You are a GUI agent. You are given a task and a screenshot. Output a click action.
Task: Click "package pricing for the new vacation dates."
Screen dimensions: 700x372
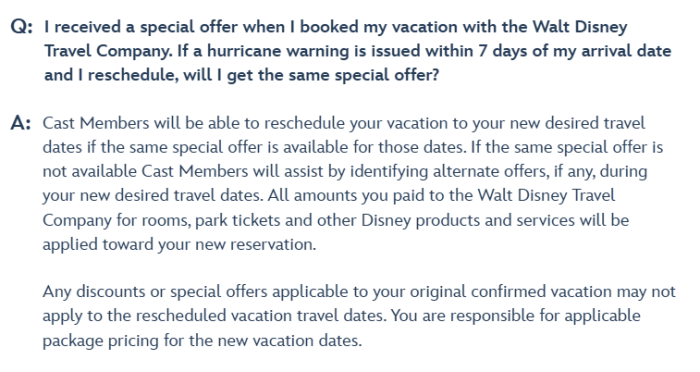[x=202, y=341]
